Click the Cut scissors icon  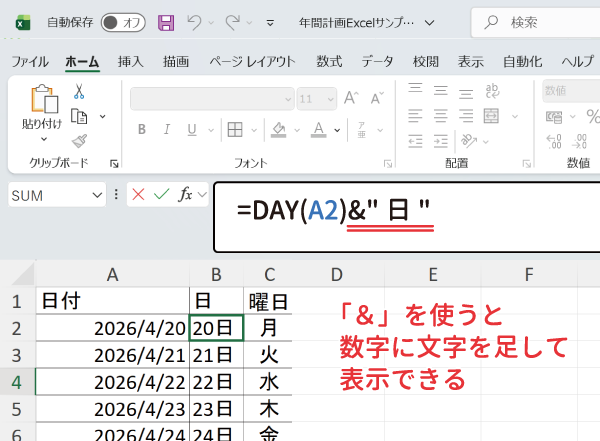click(x=80, y=92)
